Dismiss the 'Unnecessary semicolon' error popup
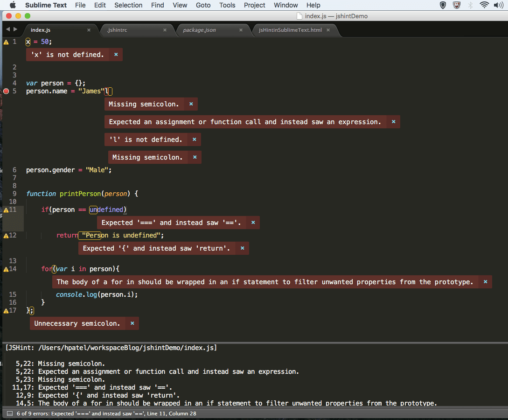 (132, 323)
